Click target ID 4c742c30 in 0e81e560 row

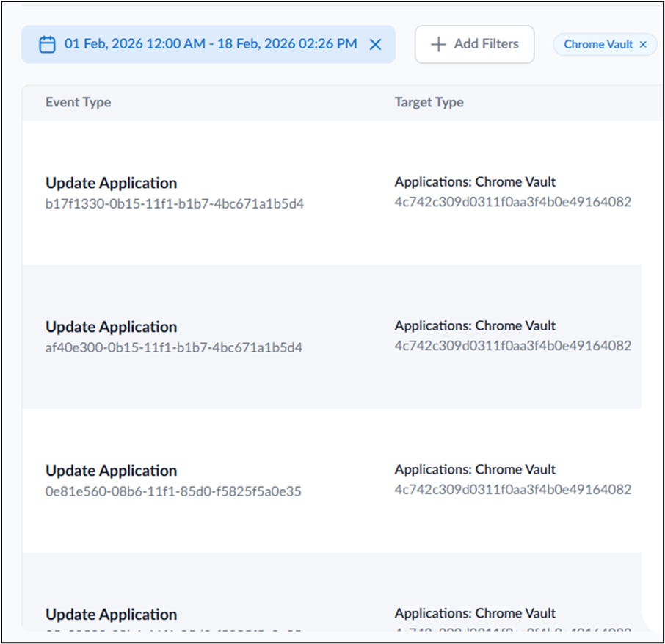[x=513, y=490]
